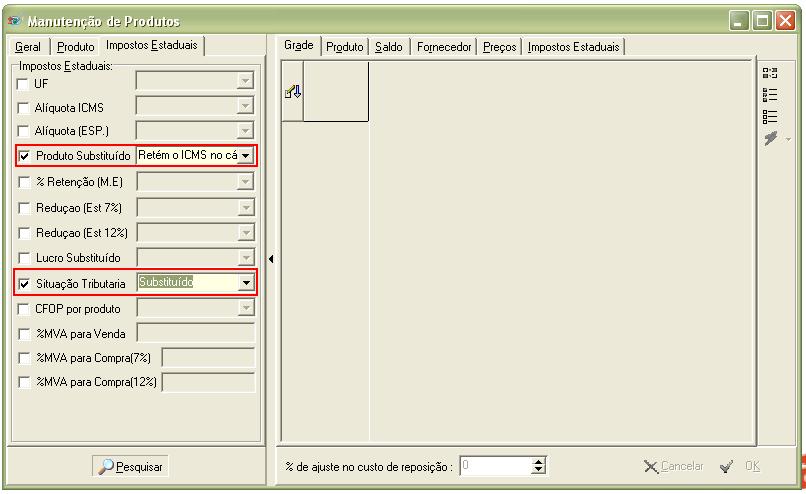
Task: Switch to the Saldo tab
Action: pyautogui.click(x=389, y=47)
